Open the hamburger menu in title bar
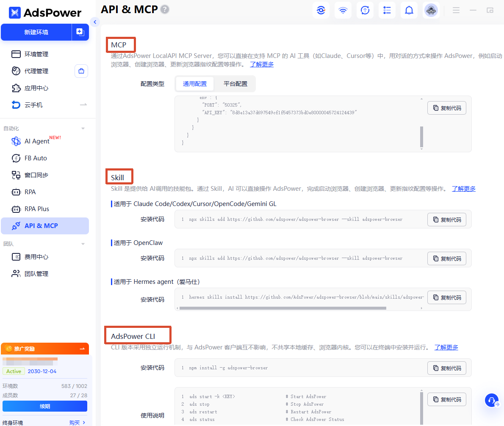 click(456, 10)
